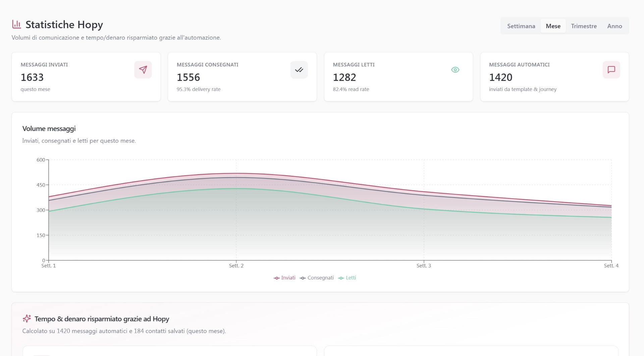Click the 1556 messaggi consegnati value

pyautogui.click(x=189, y=78)
